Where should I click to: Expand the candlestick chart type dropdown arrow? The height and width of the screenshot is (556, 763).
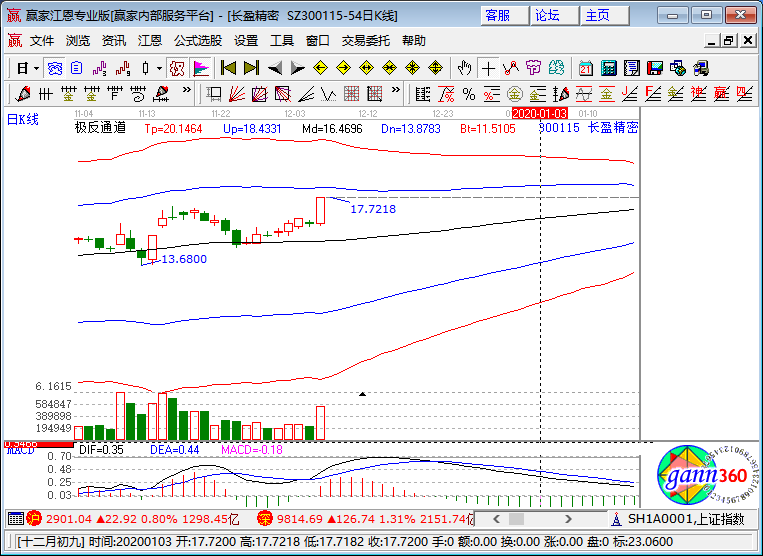(159, 68)
